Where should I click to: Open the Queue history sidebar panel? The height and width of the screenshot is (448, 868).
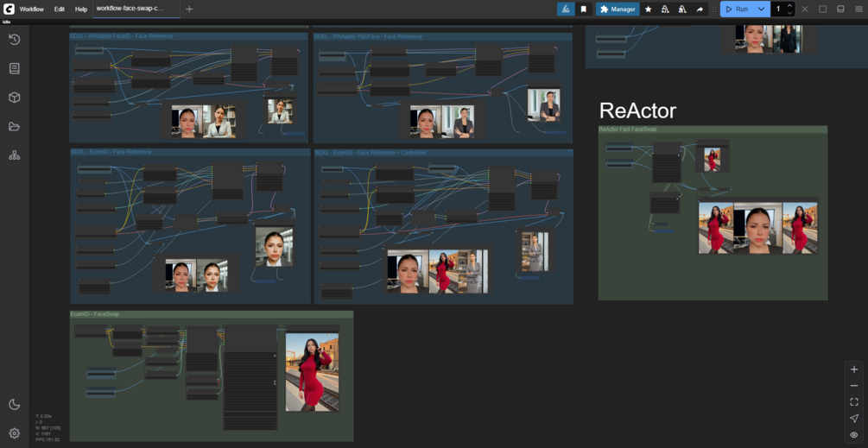pyautogui.click(x=15, y=39)
